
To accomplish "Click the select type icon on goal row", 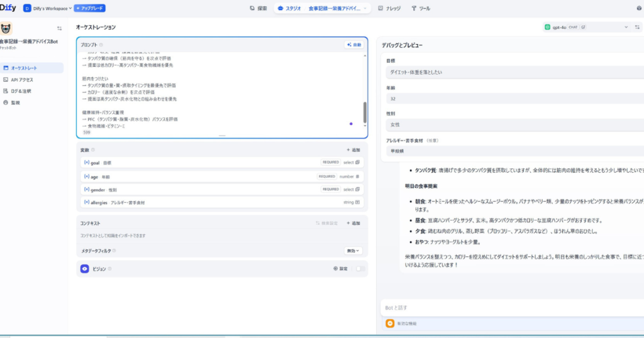I will pyautogui.click(x=358, y=163).
